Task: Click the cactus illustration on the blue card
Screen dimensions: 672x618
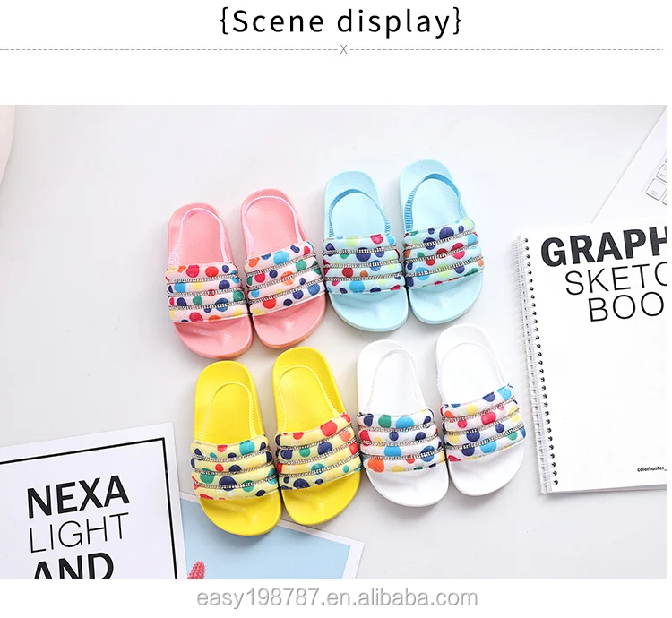Action: (196, 570)
